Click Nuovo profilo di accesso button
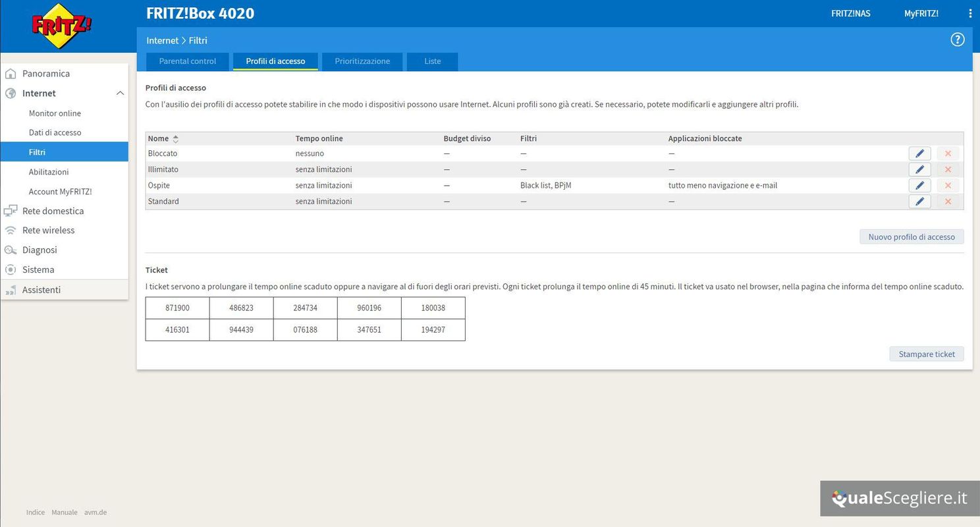Screen dimensions: 980x527 pyautogui.click(x=911, y=237)
